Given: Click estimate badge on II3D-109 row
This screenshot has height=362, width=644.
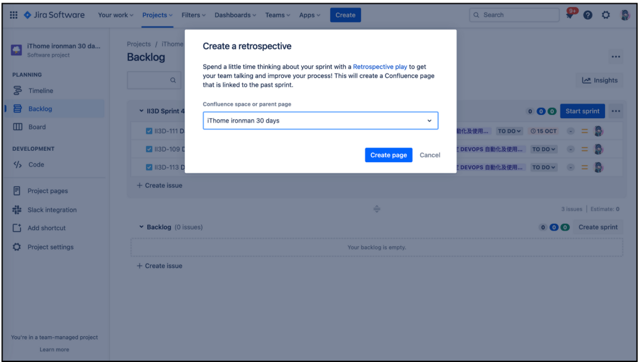Looking at the screenshot, I should [x=570, y=149].
